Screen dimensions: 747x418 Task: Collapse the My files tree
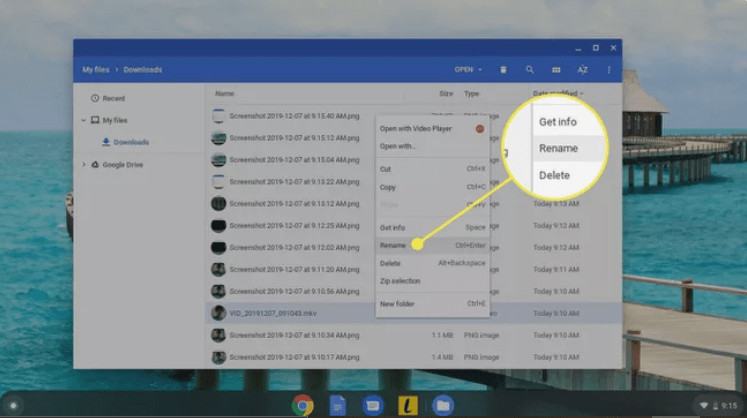pos(83,120)
